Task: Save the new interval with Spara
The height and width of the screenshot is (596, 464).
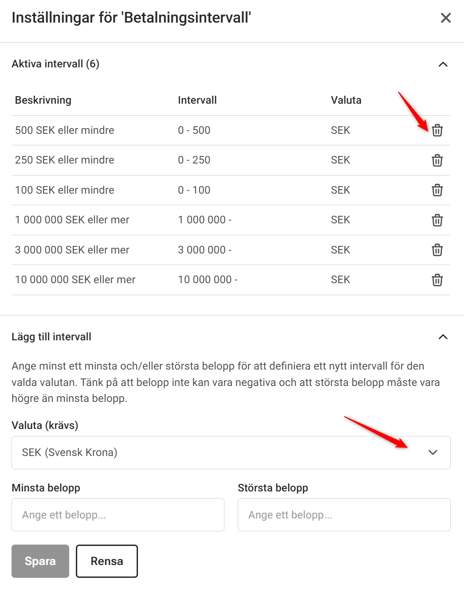Action: (x=40, y=561)
